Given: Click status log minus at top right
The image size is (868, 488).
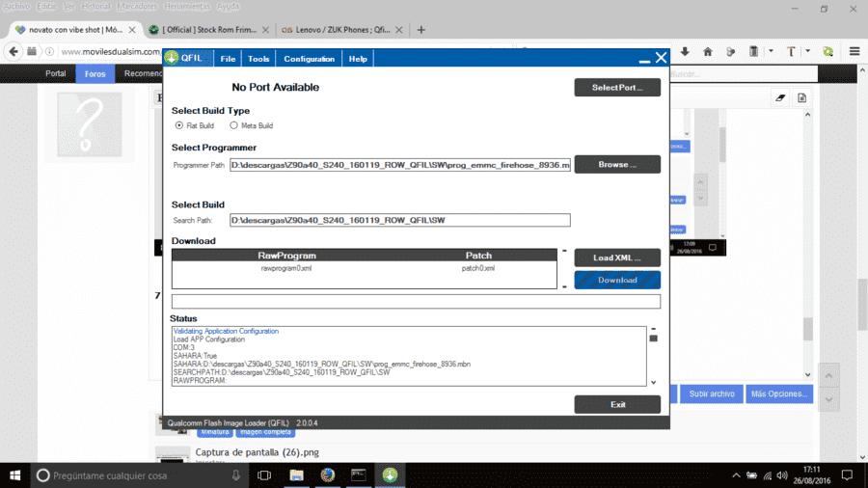Looking at the screenshot, I should click(x=653, y=329).
